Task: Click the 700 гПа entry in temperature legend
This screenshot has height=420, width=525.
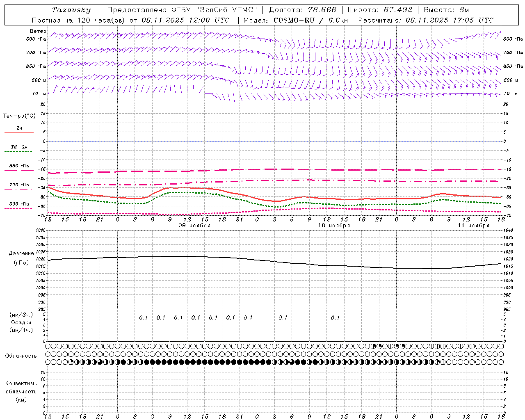Action: click(19, 185)
